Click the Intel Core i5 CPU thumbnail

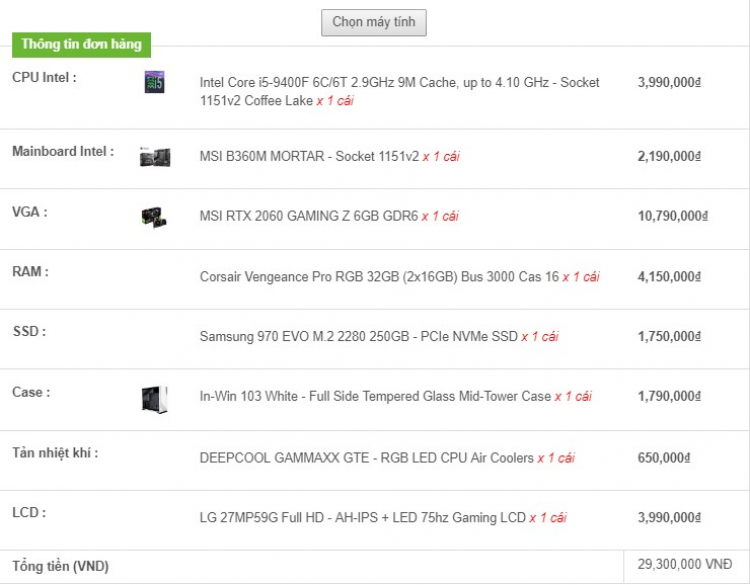point(154,82)
